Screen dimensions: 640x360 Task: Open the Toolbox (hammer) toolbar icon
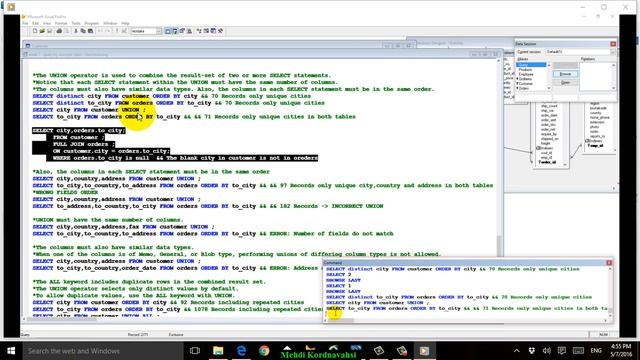tap(220, 31)
